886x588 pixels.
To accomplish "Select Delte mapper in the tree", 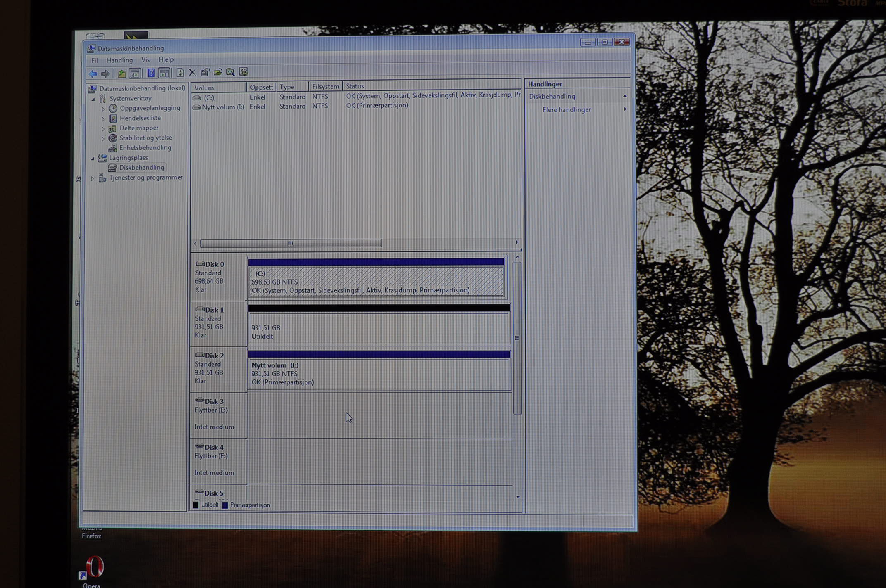I will [x=139, y=128].
